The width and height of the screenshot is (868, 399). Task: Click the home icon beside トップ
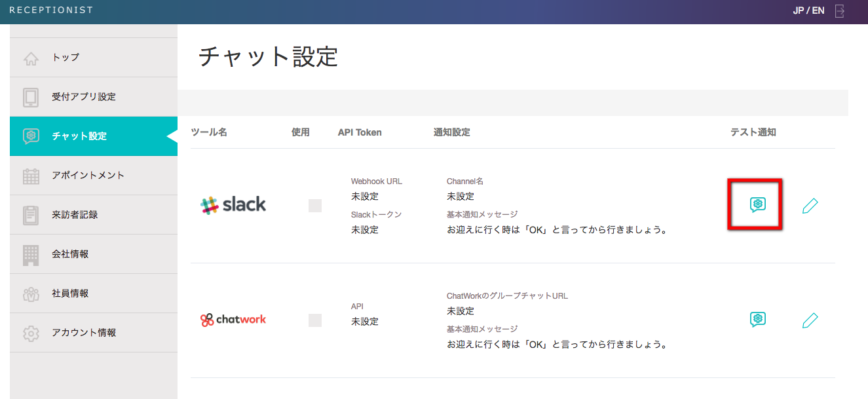pos(31,58)
